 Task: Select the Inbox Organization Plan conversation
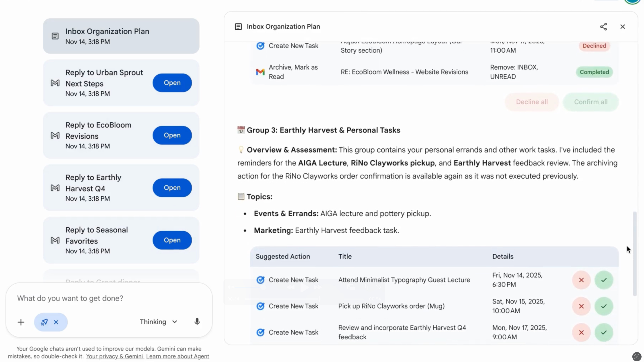click(x=121, y=36)
